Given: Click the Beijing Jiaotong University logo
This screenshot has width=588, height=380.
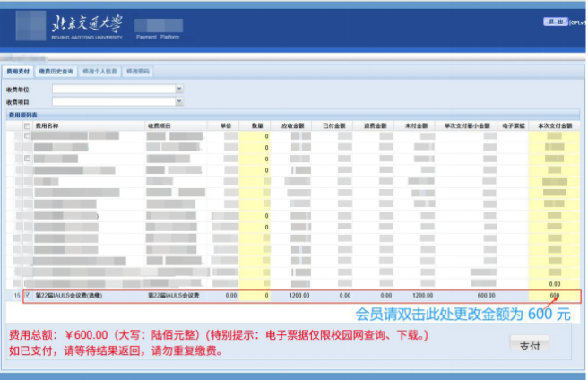Looking at the screenshot, I should 87,26.
